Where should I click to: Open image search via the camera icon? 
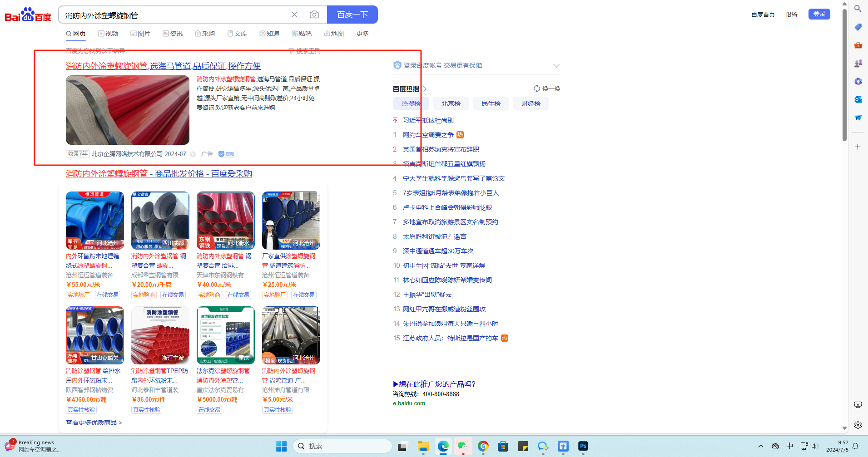[314, 15]
